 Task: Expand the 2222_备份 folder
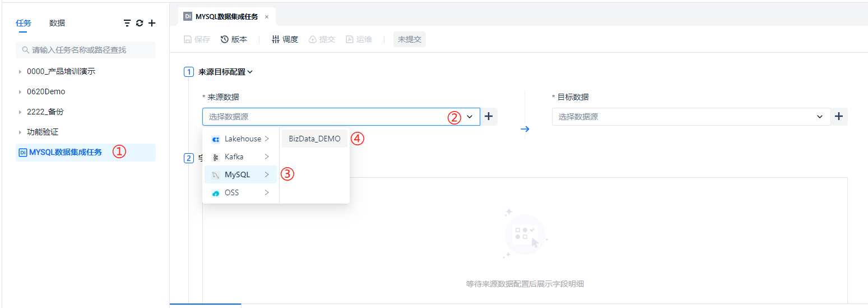pyautogui.click(x=20, y=112)
